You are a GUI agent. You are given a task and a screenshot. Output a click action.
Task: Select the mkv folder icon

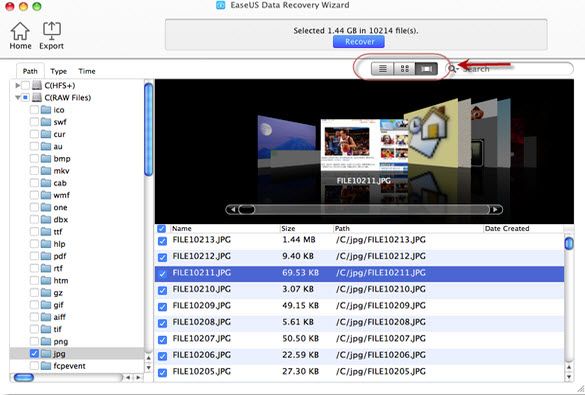tap(46, 171)
